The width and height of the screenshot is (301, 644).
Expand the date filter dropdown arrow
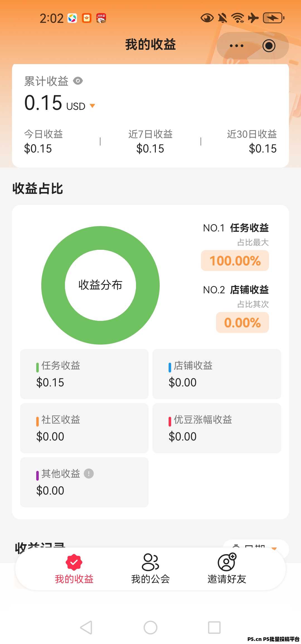[274, 548]
